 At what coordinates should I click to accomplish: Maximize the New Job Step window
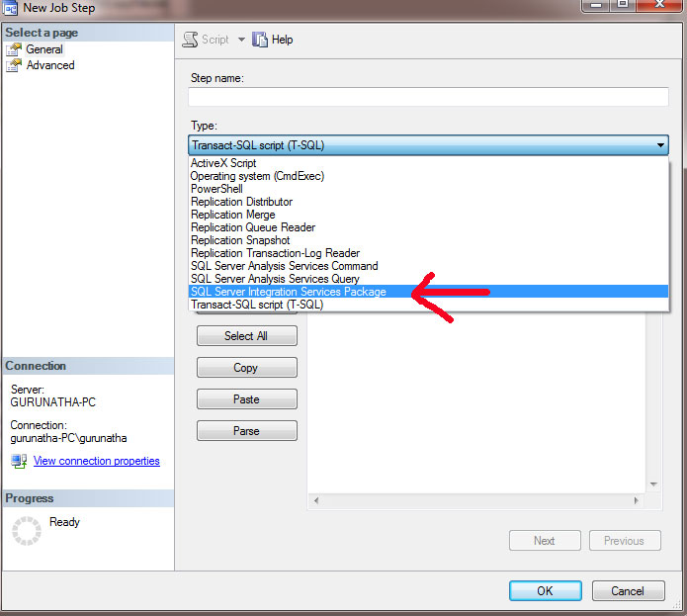[x=623, y=4]
